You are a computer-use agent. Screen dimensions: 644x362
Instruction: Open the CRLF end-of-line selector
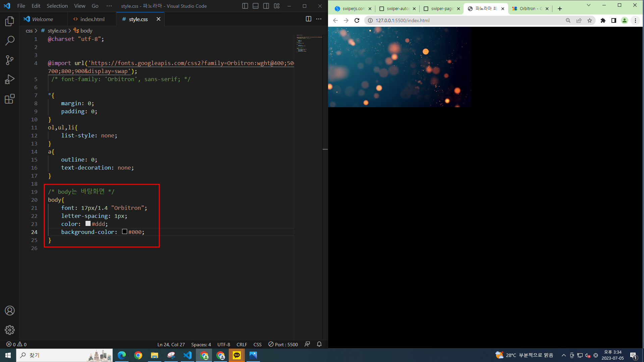[241, 345]
